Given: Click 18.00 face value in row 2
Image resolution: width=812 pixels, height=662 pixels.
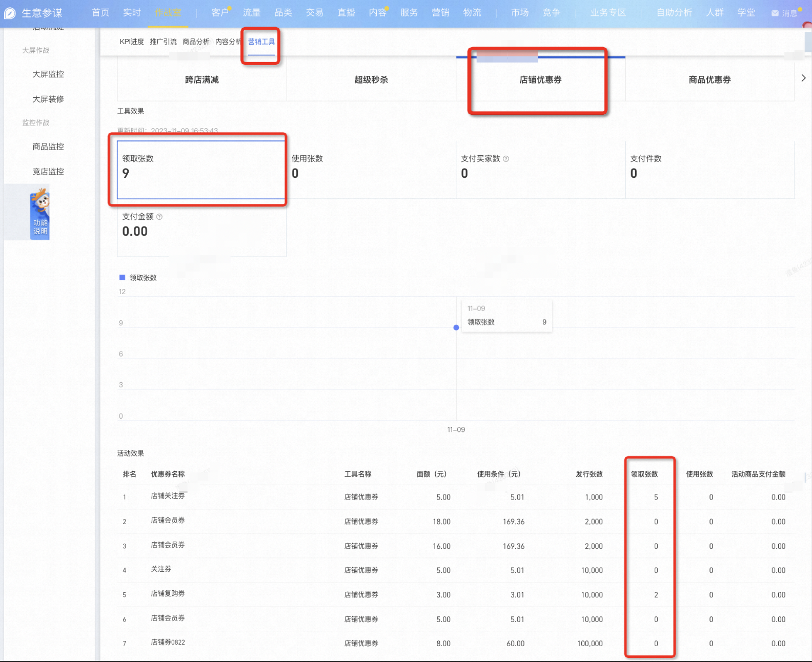Looking at the screenshot, I should coord(441,522).
